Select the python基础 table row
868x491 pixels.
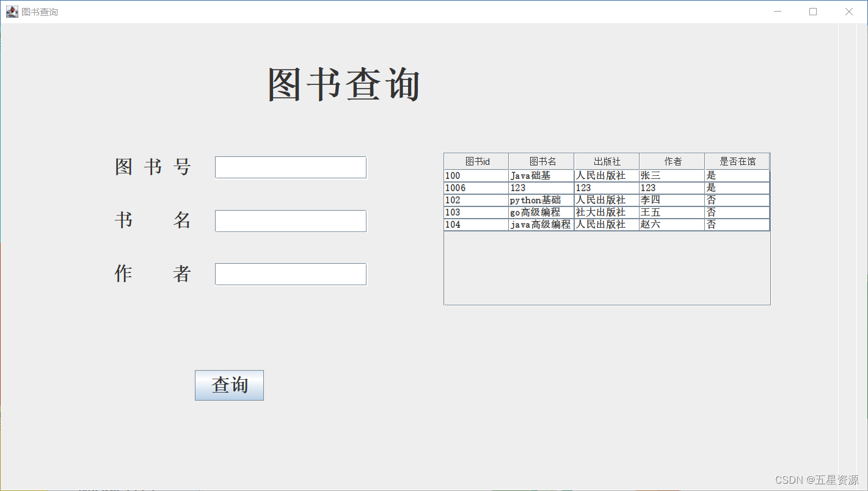coord(542,200)
